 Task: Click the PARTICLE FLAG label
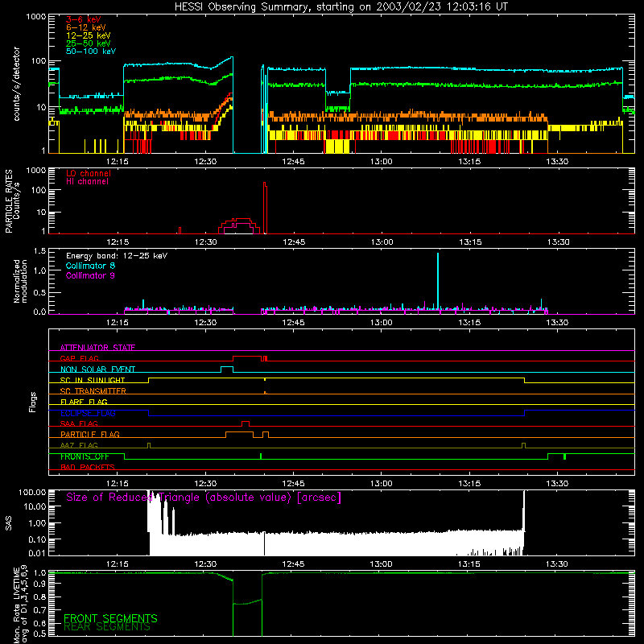(x=90, y=434)
